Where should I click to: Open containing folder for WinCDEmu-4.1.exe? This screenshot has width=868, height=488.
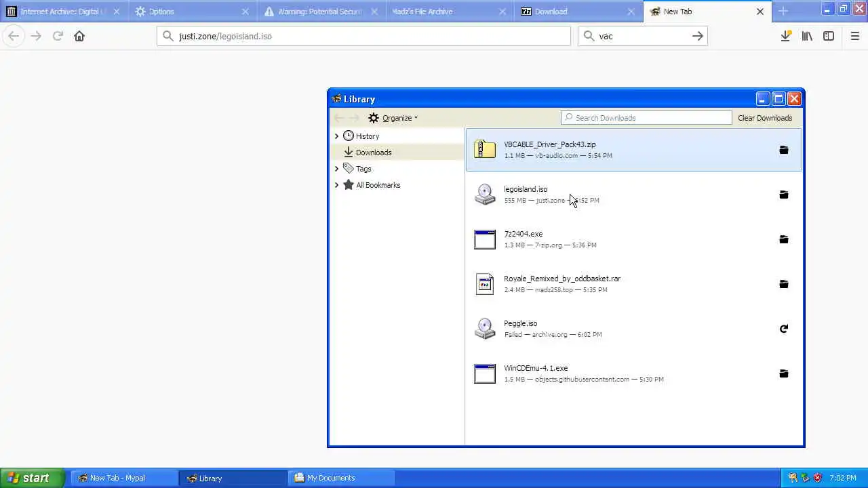(783, 373)
